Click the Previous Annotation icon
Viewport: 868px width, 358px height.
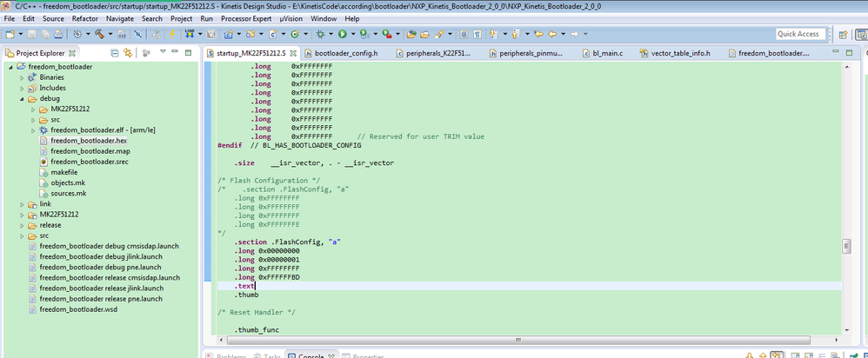(x=515, y=34)
